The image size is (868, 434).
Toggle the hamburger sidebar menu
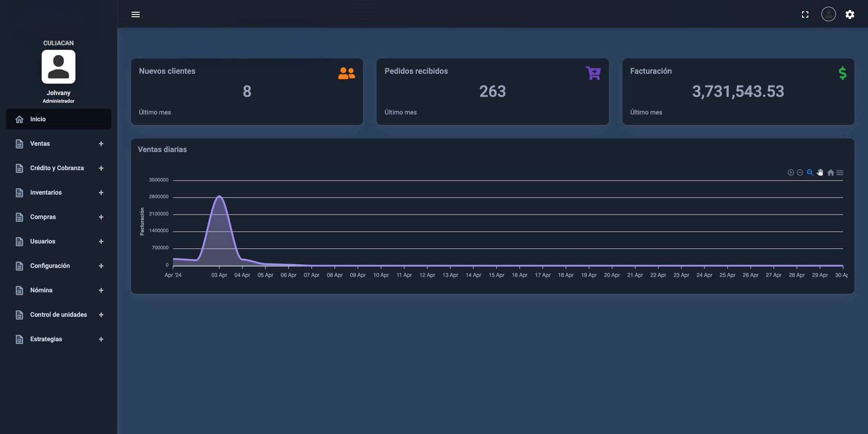click(135, 14)
